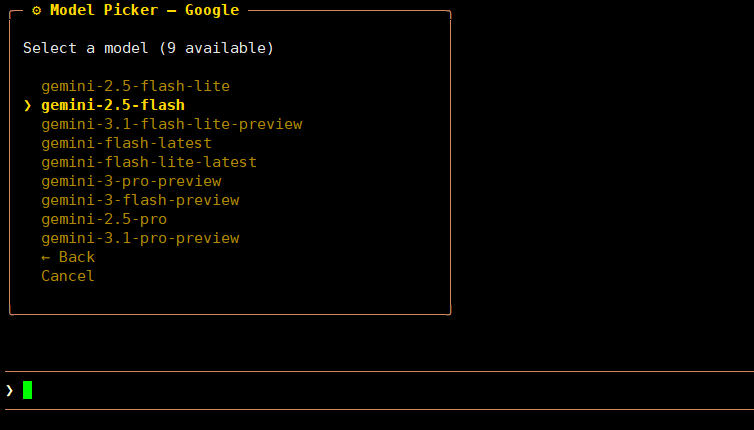The width and height of the screenshot is (754, 430).
Task: Select gemini-3-flash-preview entry
Action: [140, 200]
